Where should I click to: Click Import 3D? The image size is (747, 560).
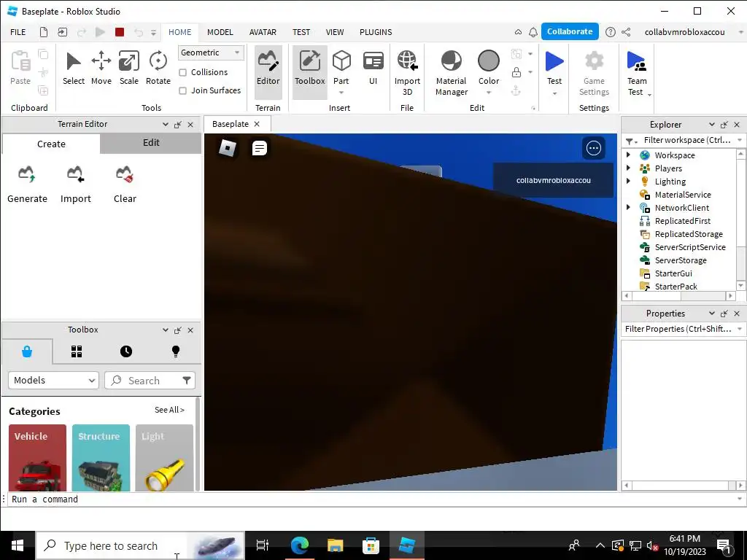407,72
